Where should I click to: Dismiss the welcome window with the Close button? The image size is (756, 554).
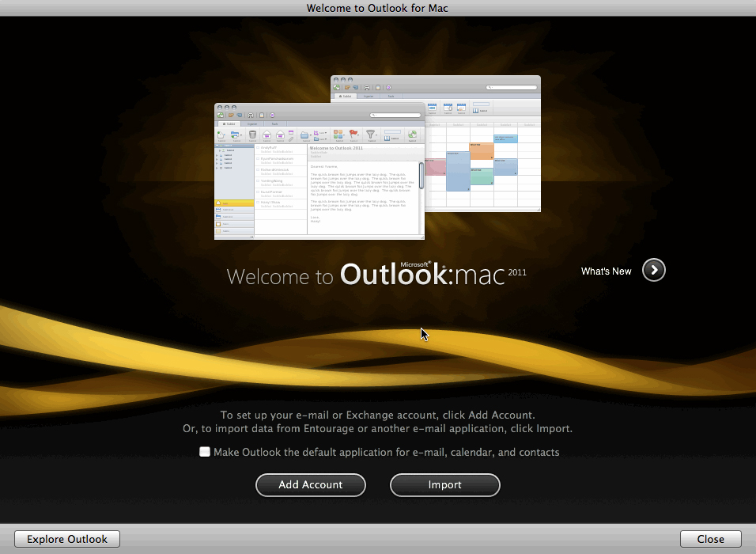tap(710, 539)
